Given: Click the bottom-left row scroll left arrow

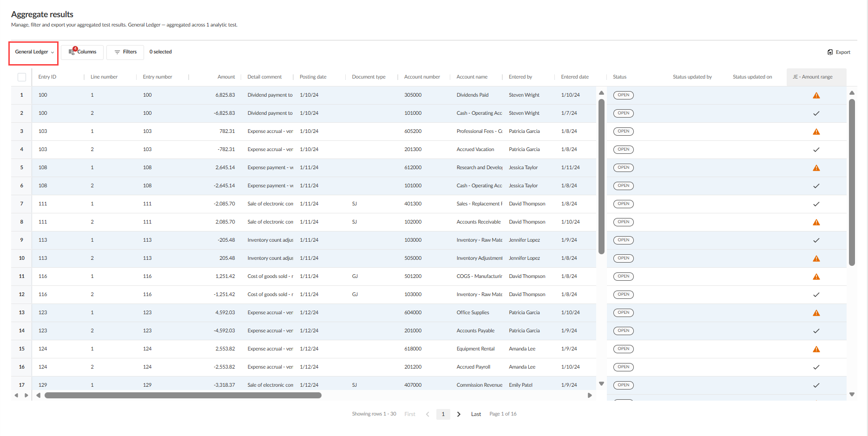Looking at the screenshot, I should click(x=16, y=396).
